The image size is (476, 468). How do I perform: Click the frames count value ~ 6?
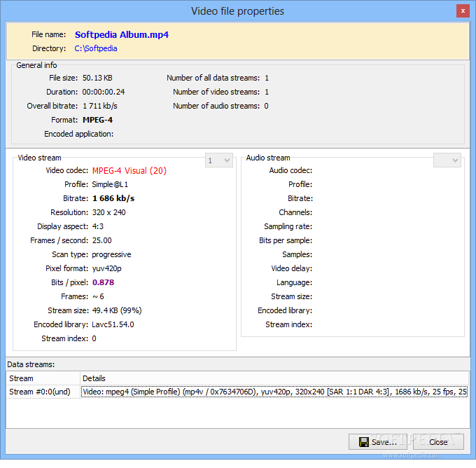point(98,296)
